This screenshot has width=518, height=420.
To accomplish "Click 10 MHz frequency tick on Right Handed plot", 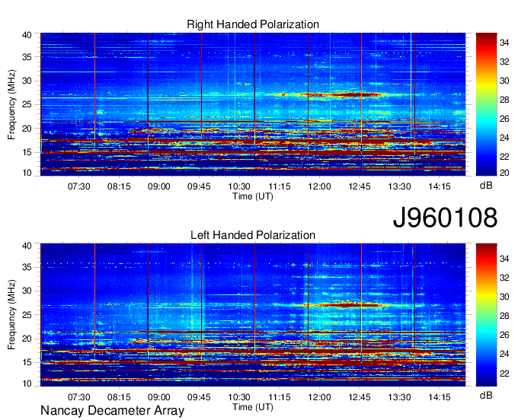I will 27,173.
